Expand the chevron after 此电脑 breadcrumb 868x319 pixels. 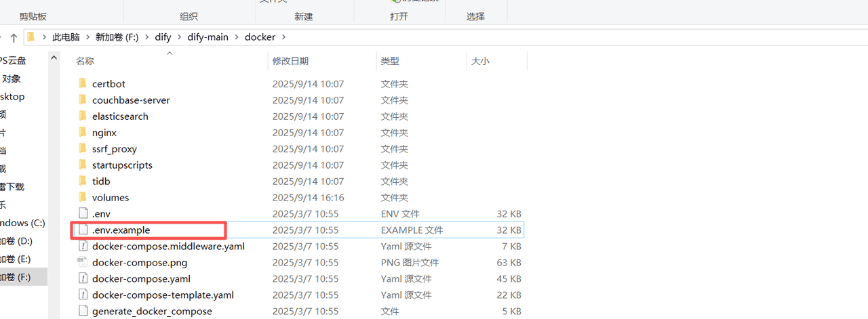coord(87,37)
